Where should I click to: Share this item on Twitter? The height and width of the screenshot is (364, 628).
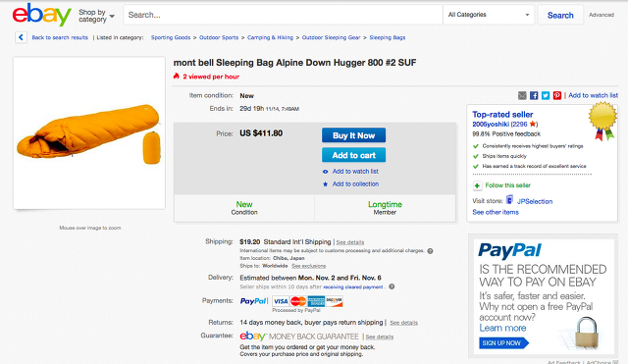(546, 95)
